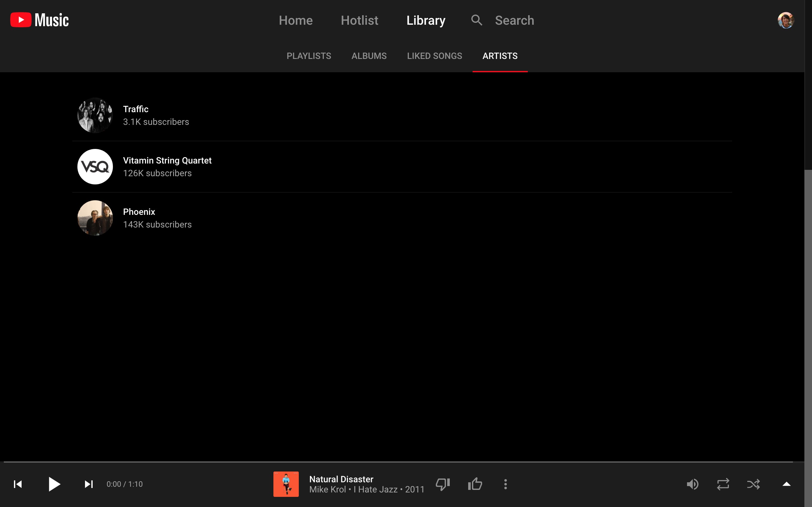Open the account avatar menu
The image size is (812, 507).
(785, 20)
